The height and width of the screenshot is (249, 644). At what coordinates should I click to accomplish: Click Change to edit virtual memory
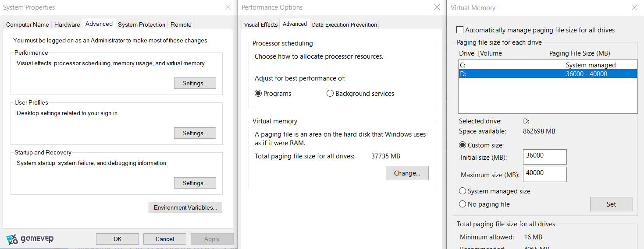point(407,173)
